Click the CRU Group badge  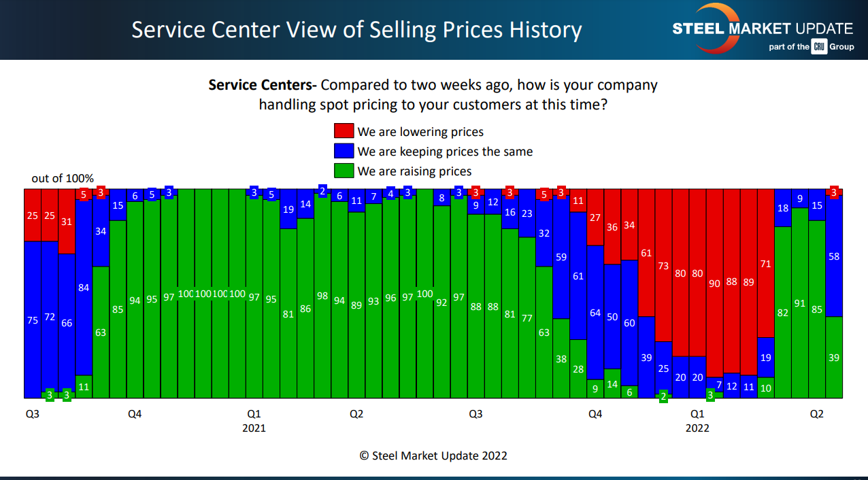818,47
